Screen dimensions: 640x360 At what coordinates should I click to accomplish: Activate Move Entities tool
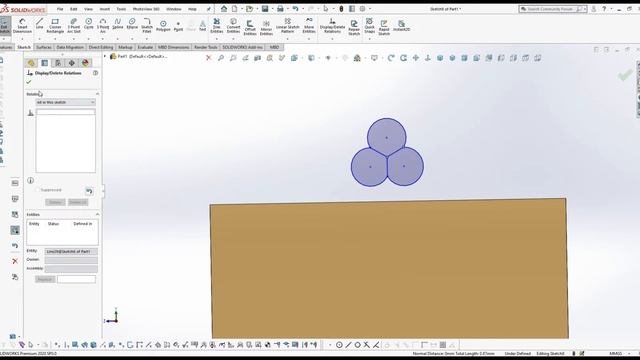[309, 26]
